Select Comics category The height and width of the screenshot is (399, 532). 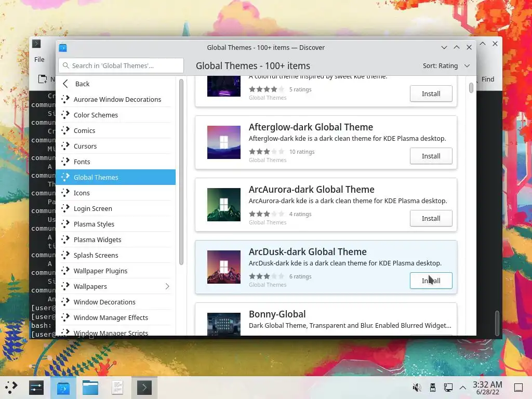tap(115, 130)
